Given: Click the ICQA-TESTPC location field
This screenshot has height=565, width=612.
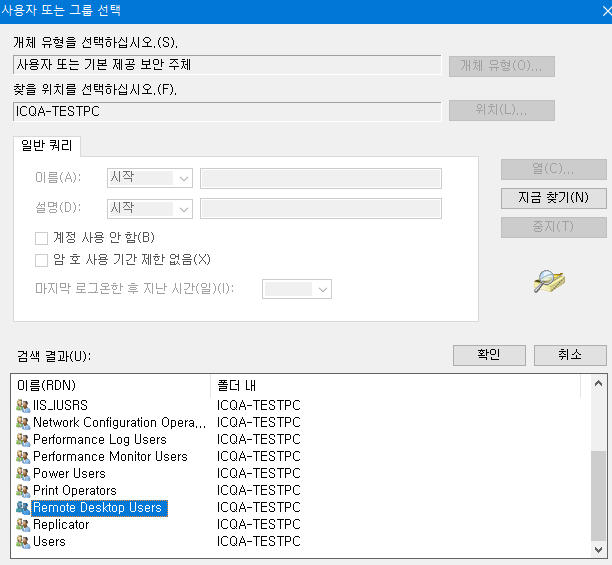Looking at the screenshot, I should [227, 112].
